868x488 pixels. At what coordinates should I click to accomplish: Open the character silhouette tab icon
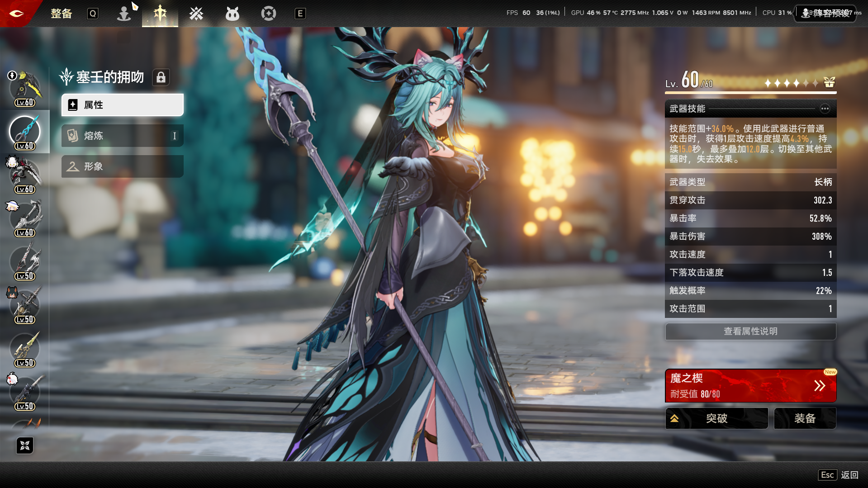tap(123, 14)
